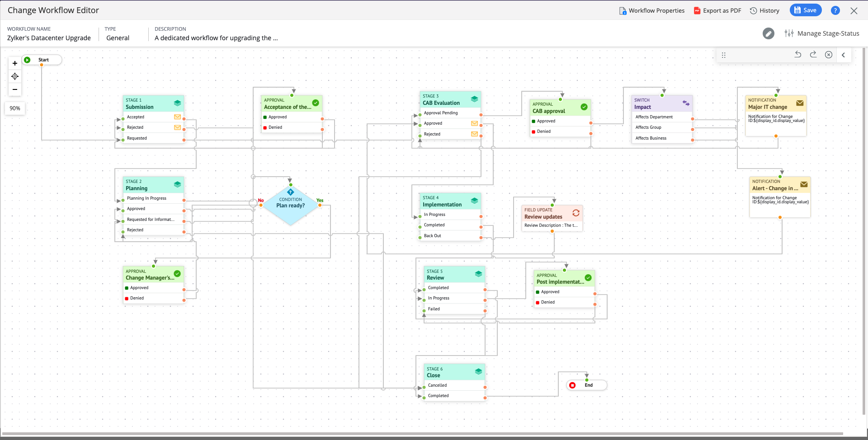Click checkmark icon on Post implementation approval
This screenshot has width=868, height=440.
588,278
